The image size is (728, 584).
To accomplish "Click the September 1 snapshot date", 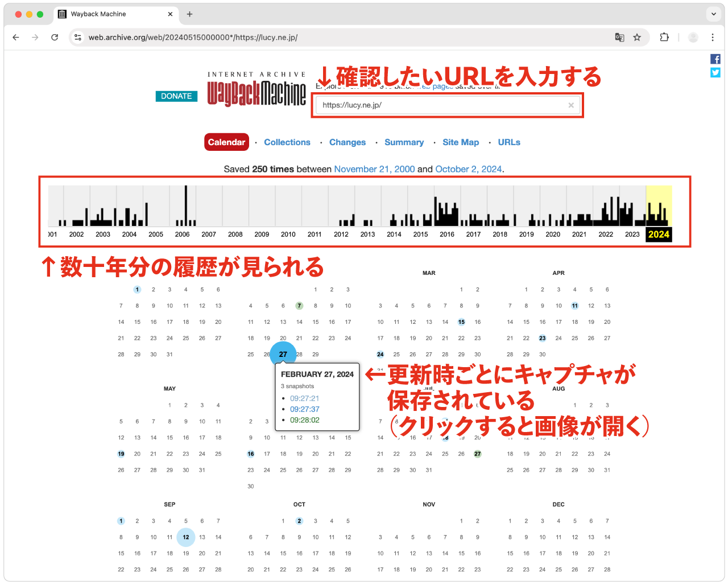I will pyautogui.click(x=121, y=521).
